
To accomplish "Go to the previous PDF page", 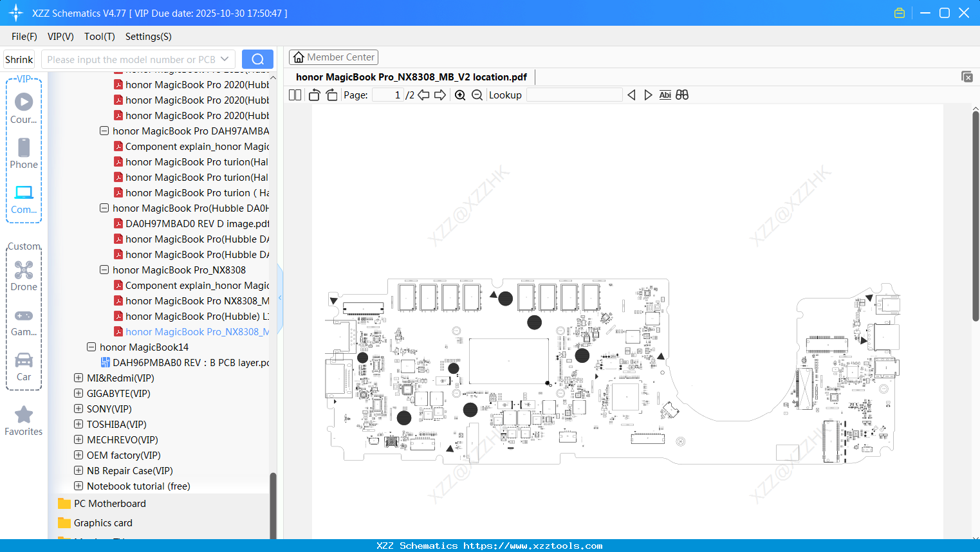I will [423, 95].
